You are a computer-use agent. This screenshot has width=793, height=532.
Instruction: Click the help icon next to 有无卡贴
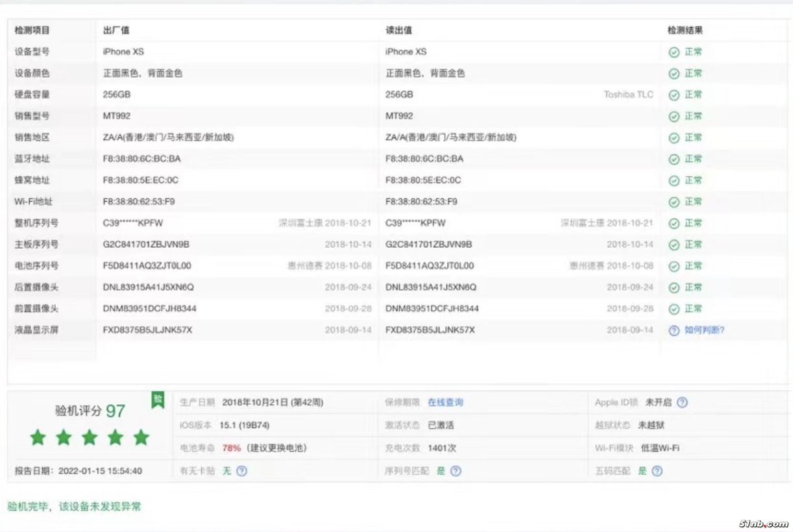pyautogui.click(x=241, y=471)
